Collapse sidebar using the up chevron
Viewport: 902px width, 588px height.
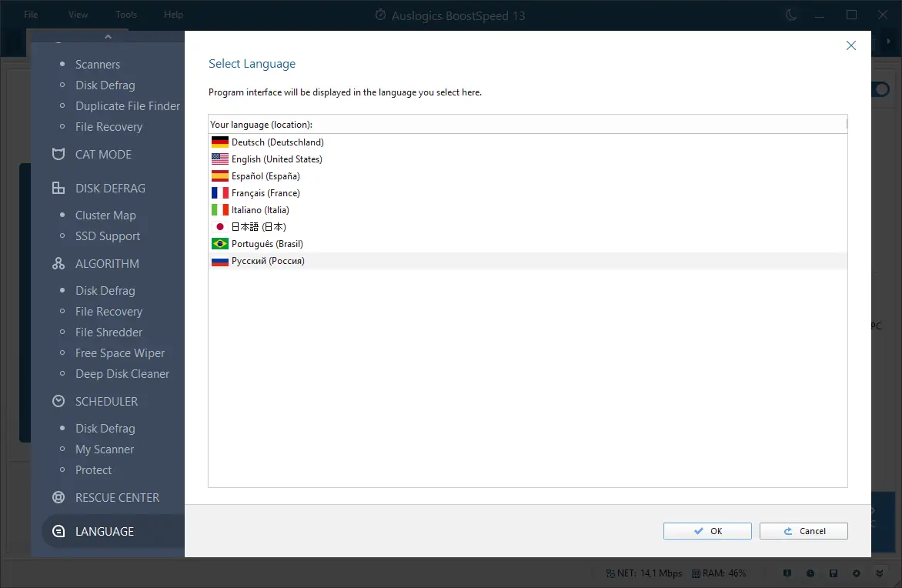click(x=108, y=37)
